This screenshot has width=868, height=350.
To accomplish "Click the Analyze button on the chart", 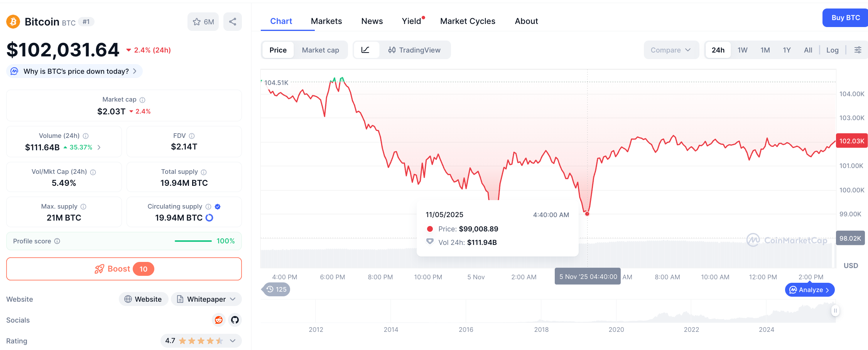I will point(809,290).
